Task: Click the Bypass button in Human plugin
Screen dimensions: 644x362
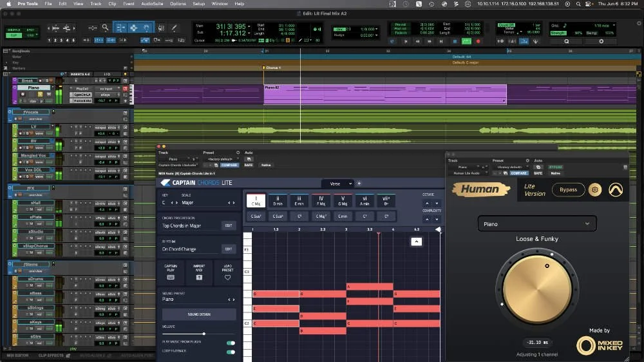Action: tap(569, 190)
